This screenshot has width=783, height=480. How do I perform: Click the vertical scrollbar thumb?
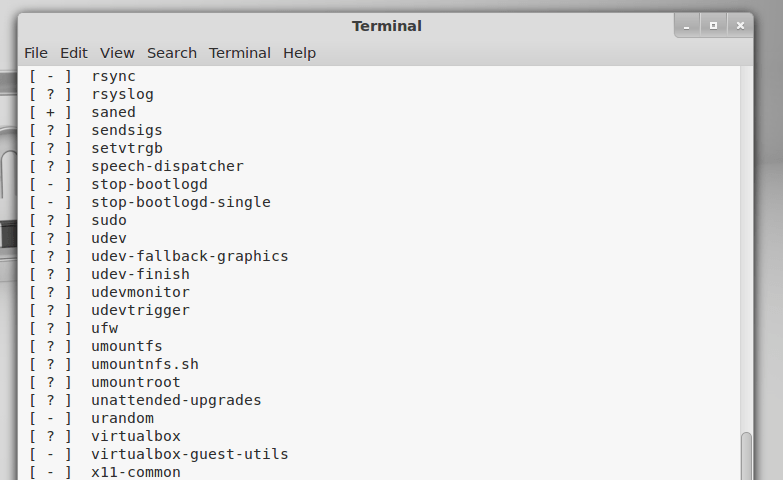(746, 456)
